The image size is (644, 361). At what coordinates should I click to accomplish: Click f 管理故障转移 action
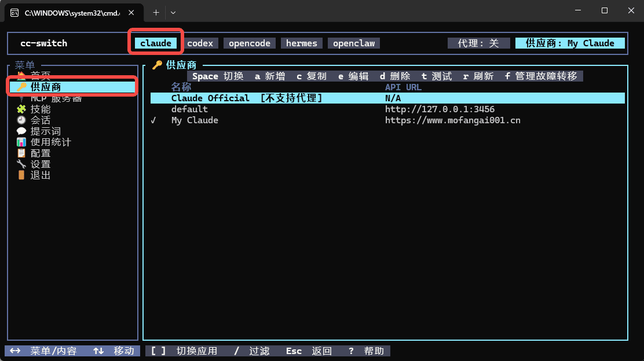pos(541,76)
